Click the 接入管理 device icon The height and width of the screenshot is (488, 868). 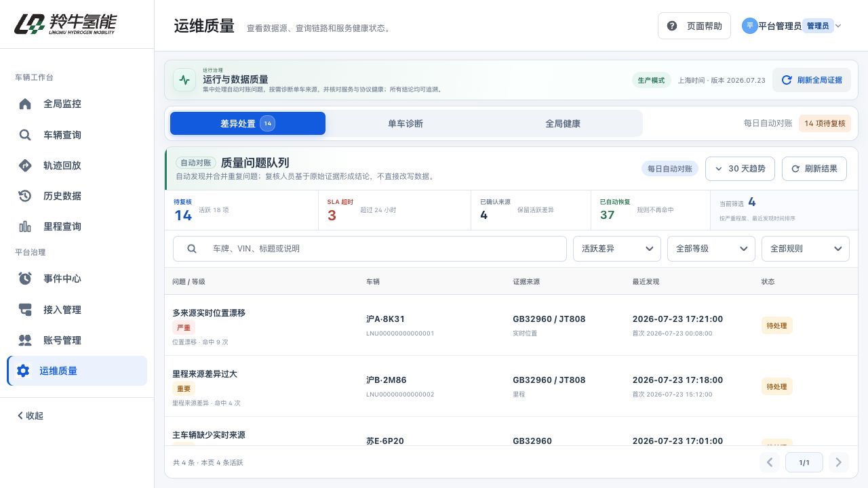pos(25,310)
